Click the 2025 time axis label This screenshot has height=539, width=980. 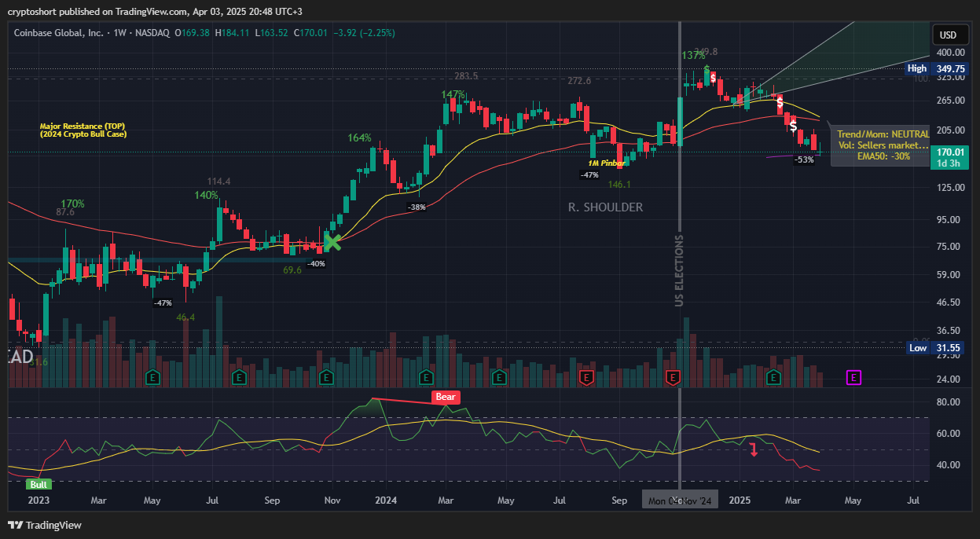(x=741, y=500)
